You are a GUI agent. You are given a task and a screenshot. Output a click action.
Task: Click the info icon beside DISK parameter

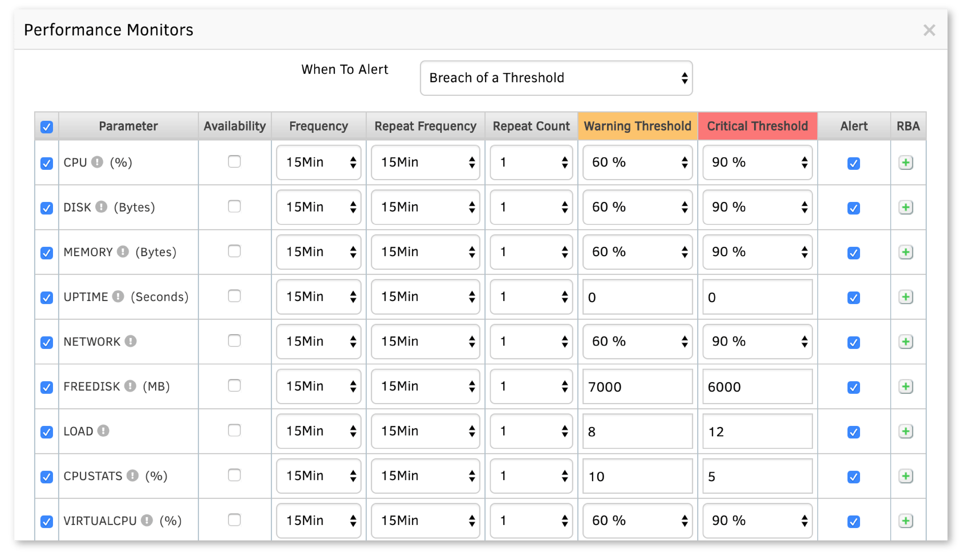click(x=101, y=207)
